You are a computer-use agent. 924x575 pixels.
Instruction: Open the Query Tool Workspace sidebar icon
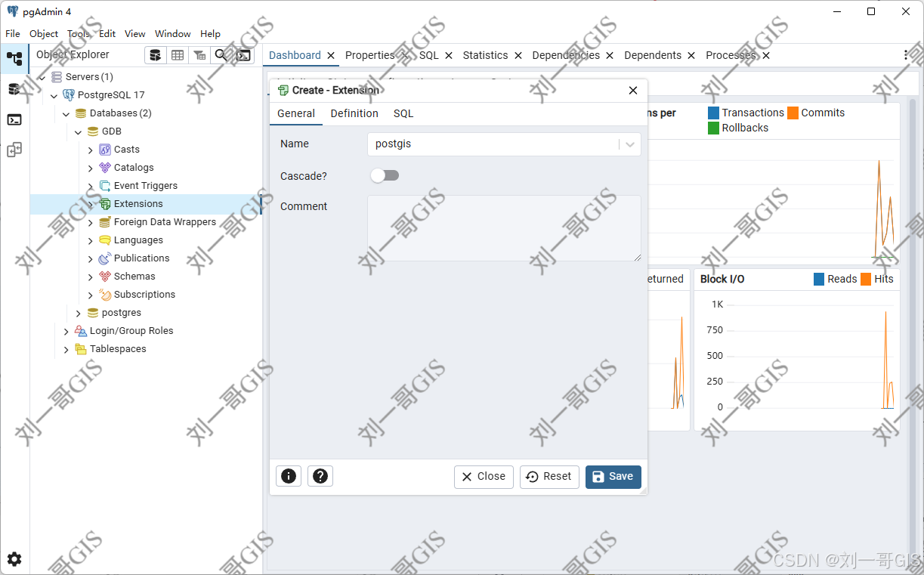point(14,89)
